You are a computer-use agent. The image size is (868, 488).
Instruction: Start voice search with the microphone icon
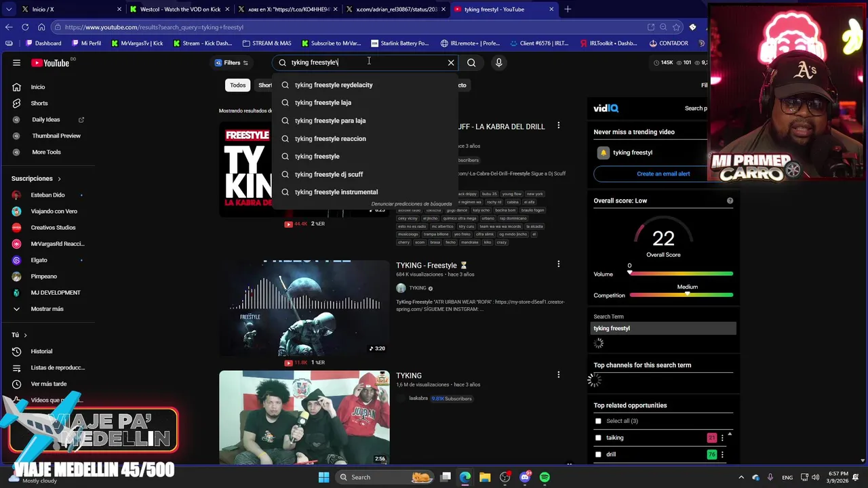[x=498, y=62]
